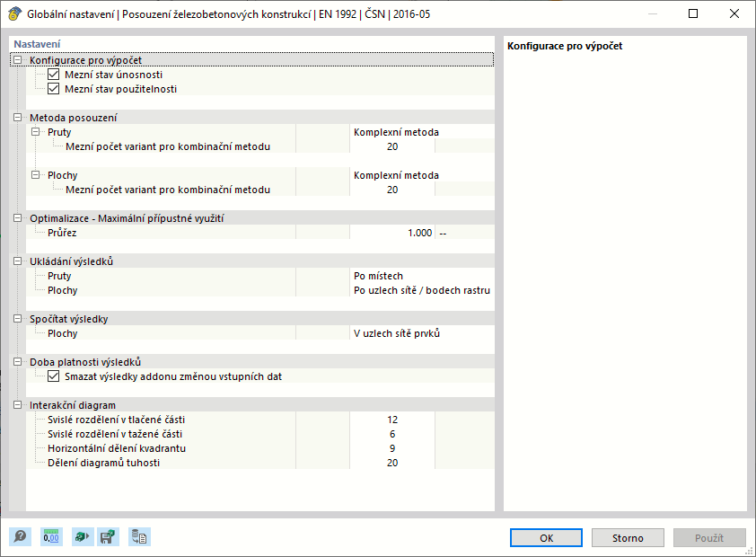Screen dimensions: 756x557
Task: Close the Globální nastavení dialog
Action: (x=734, y=13)
